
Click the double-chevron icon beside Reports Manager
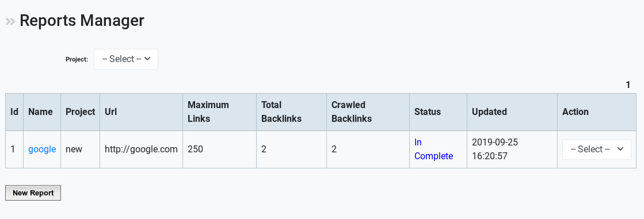[10, 21]
